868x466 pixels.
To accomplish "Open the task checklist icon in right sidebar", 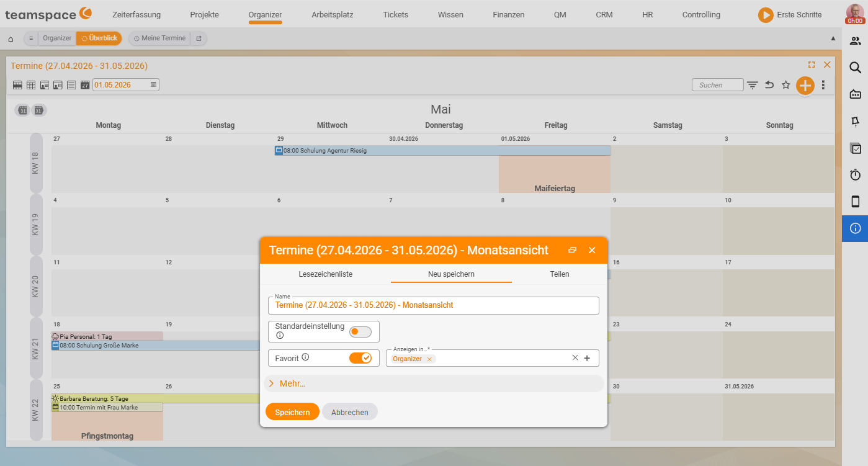I will [855, 148].
